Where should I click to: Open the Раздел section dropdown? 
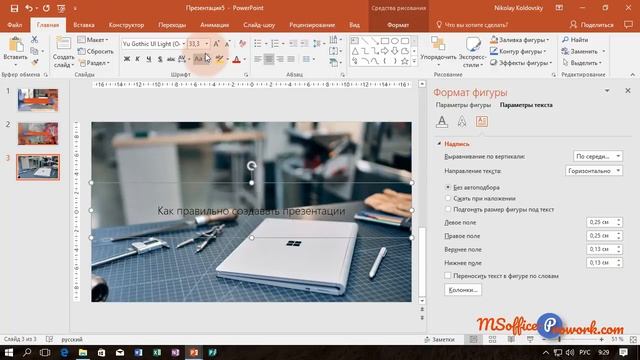(94, 63)
